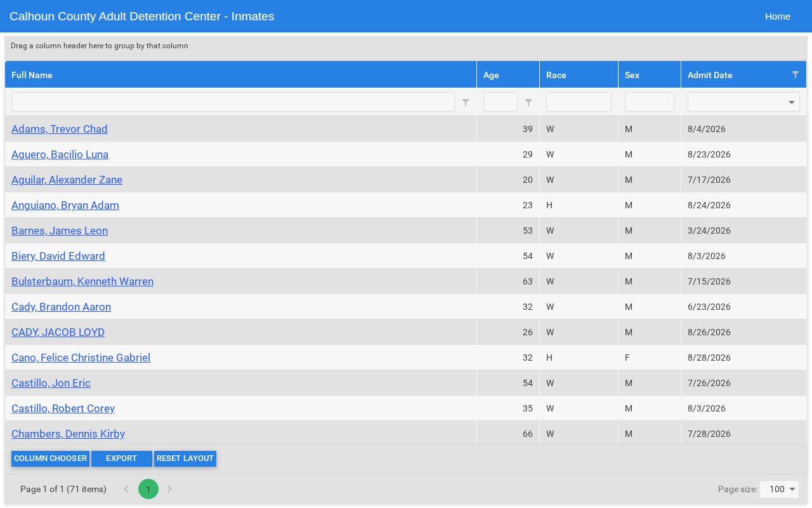Open Castillo, Robert Corey inmate record
This screenshot has height=508, width=812.
coord(63,408)
